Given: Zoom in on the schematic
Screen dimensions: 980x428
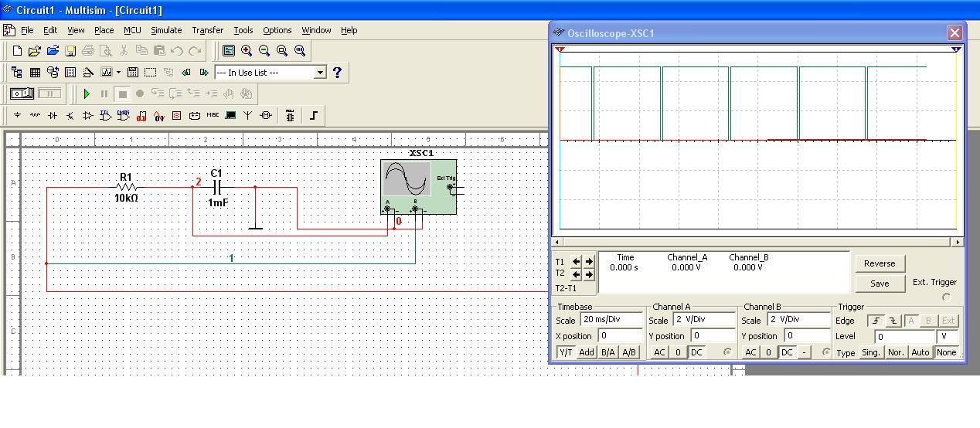Looking at the screenshot, I should 247,51.
